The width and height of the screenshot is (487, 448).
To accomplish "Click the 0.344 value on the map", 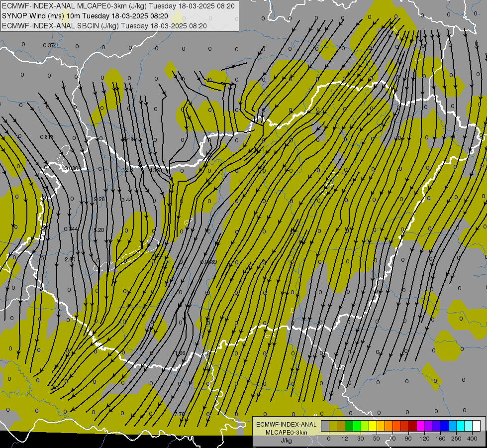I will click(x=71, y=229).
